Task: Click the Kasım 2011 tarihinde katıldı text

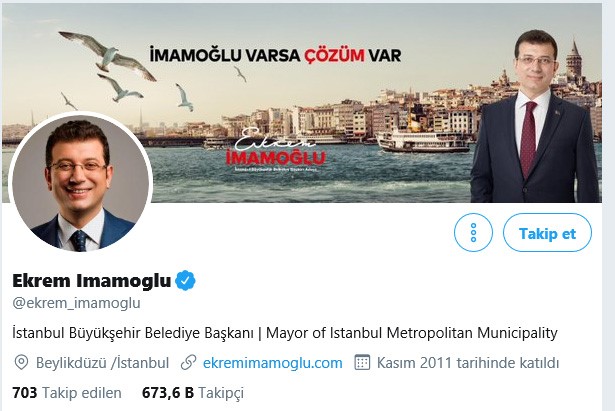Action: click(x=468, y=363)
